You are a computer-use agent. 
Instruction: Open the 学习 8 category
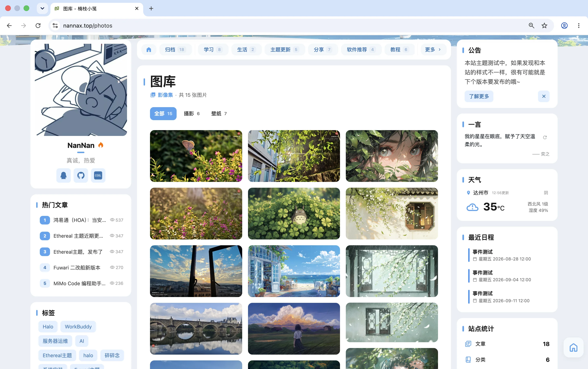pyautogui.click(x=213, y=50)
